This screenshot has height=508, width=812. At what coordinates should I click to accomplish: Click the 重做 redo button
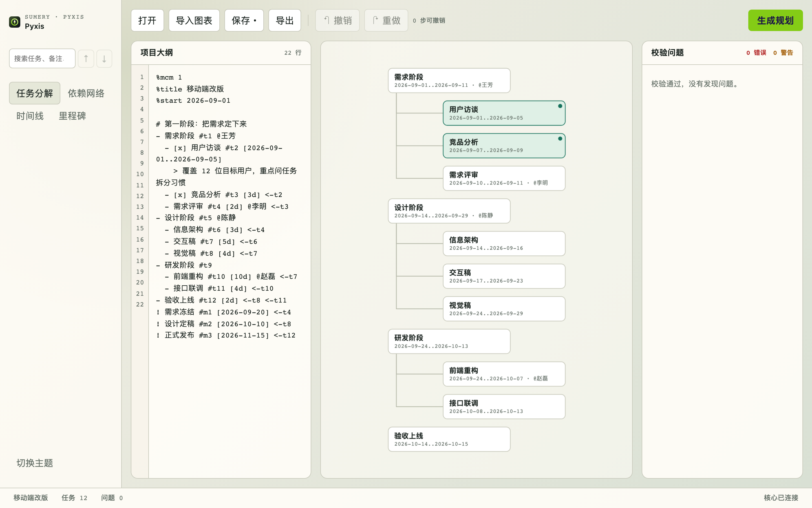pyautogui.click(x=386, y=21)
